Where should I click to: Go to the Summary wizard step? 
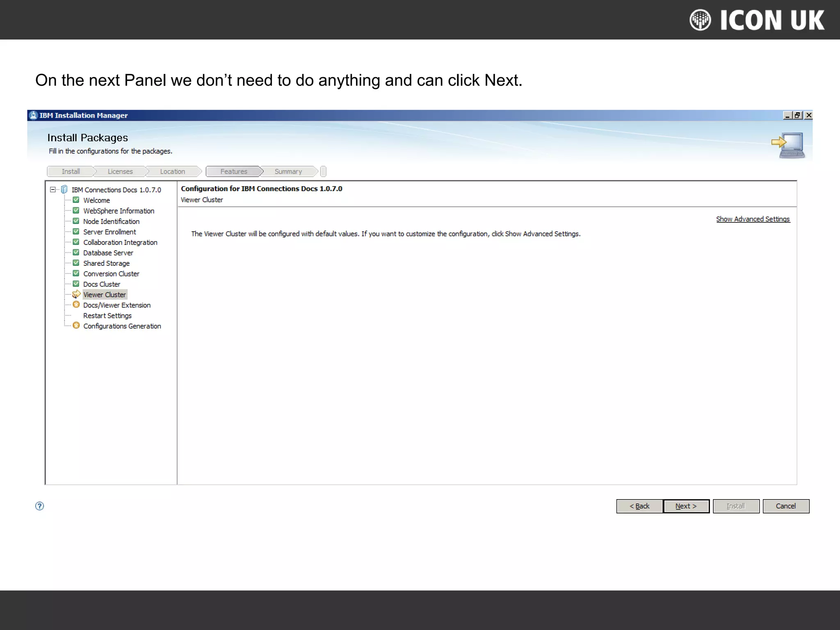click(288, 171)
